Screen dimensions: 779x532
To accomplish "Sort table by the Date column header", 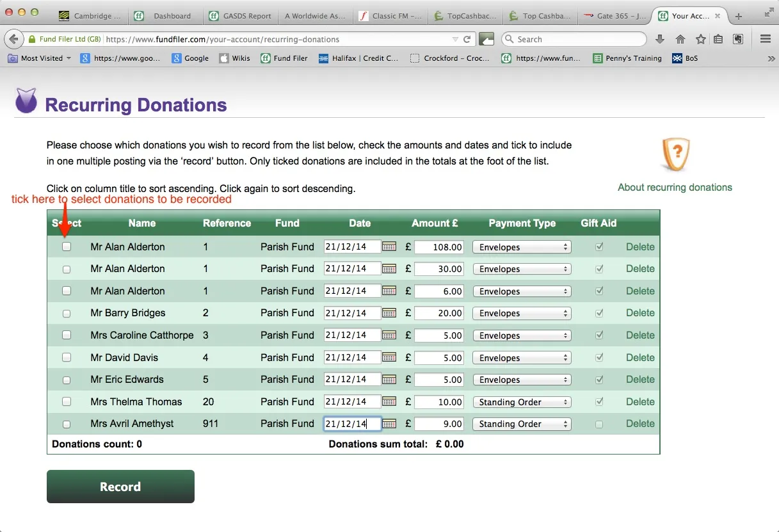I will point(360,223).
